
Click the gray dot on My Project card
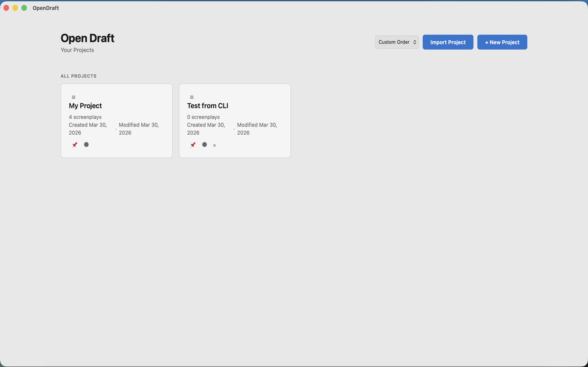click(86, 145)
